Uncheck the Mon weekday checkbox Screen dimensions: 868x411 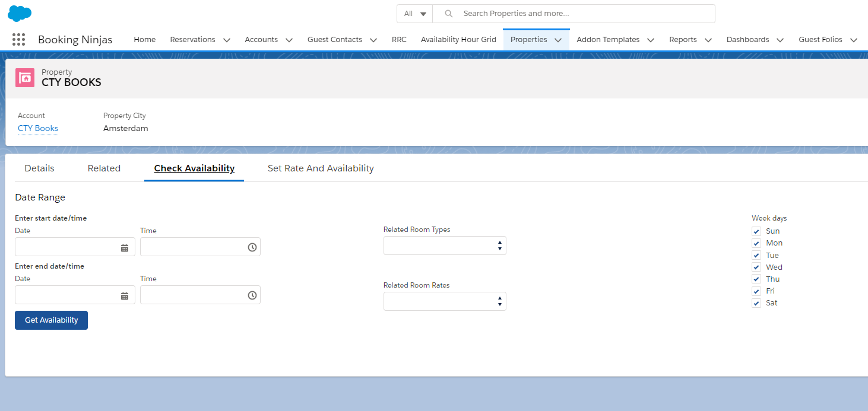click(x=756, y=243)
